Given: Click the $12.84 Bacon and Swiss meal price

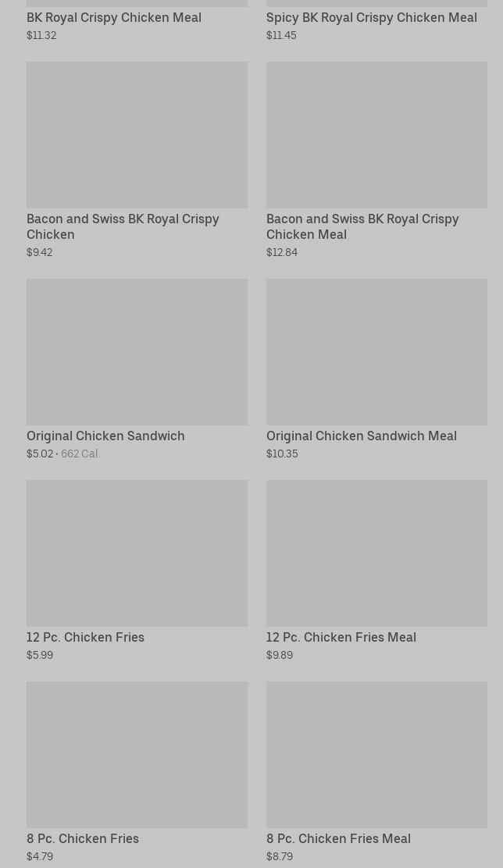Looking at the screenshot, I should pyautogui.click(x=281, y=252).
